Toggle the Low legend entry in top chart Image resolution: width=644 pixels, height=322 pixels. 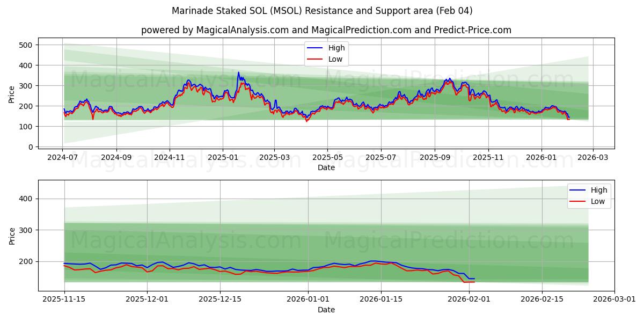(335, 60)
